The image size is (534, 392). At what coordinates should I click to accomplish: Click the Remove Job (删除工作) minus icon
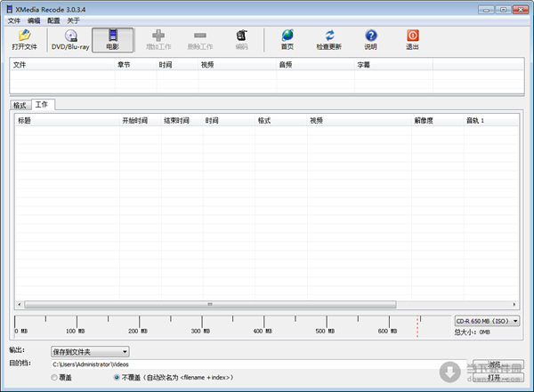coord(200,39)
